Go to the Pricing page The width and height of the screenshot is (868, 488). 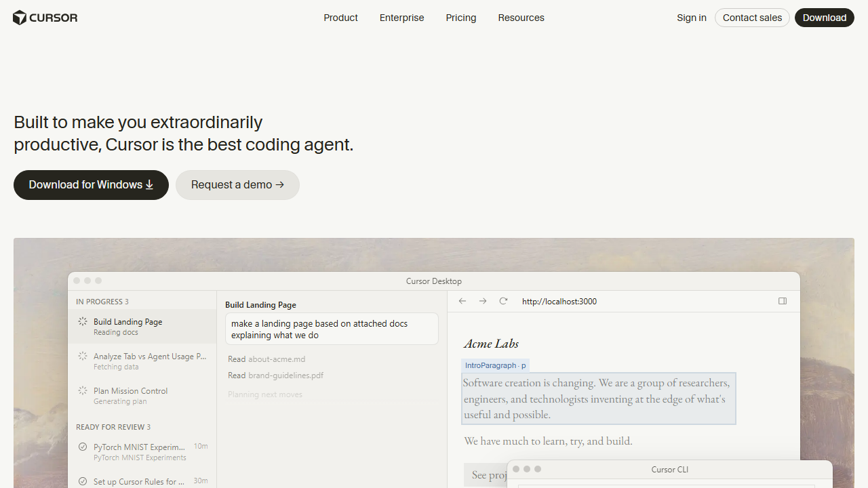point(461,18)
